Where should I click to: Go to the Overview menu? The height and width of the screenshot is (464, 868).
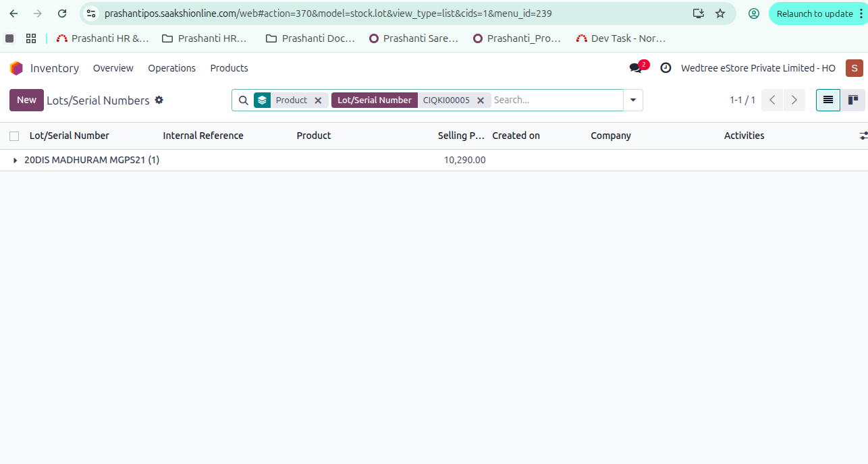[113, 68]
